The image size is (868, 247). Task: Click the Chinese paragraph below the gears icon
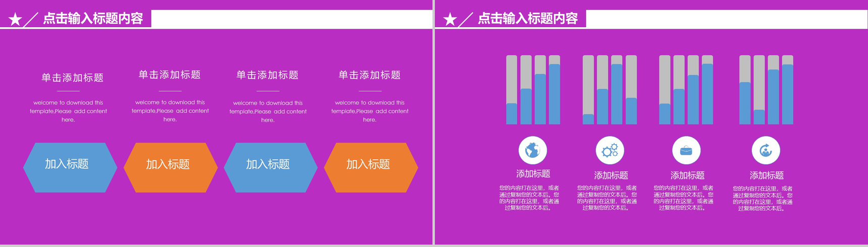[x=607, y=198]
